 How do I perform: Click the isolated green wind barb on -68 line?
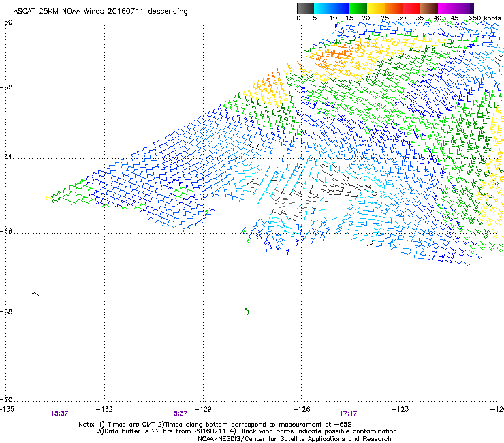coord(247,311)
